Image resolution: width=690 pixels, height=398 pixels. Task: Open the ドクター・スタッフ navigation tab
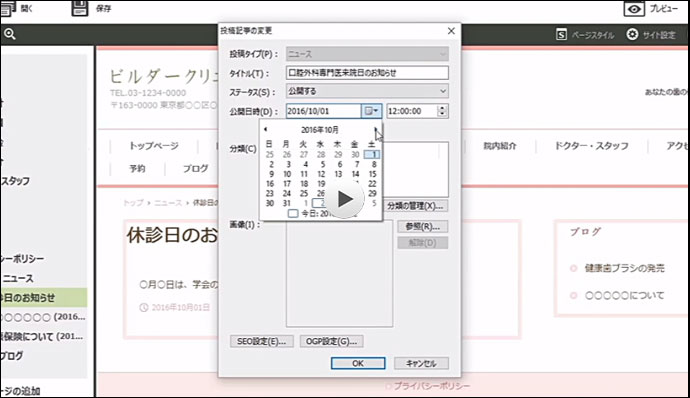pyautogui.click(x=591, y=146)
